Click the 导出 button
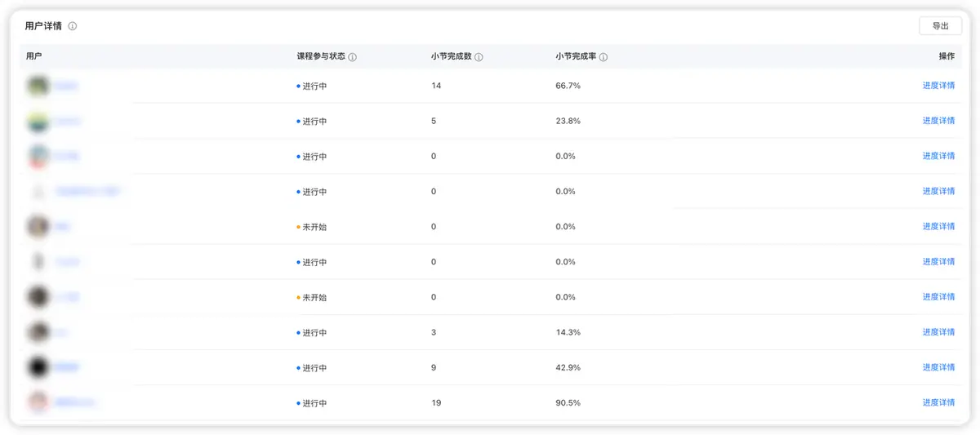 click(940, 26)
